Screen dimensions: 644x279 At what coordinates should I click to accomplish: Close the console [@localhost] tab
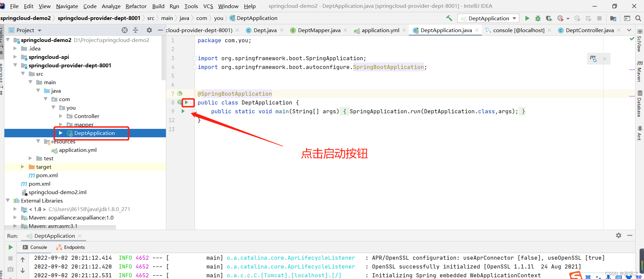[x=549, y=30]
